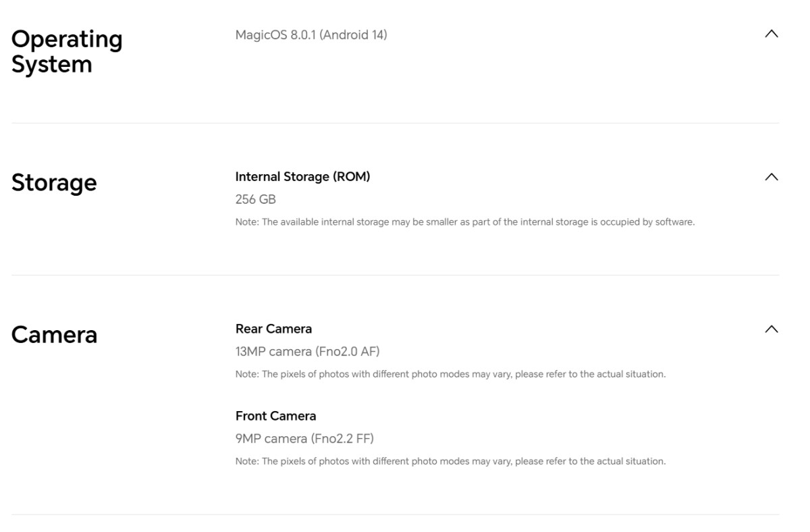
Task: Click the note under the Front Camera spec
Action: (450, 462)
